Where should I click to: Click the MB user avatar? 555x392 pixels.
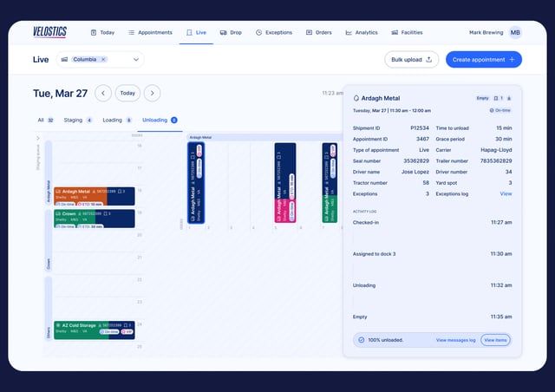[515, 32]
